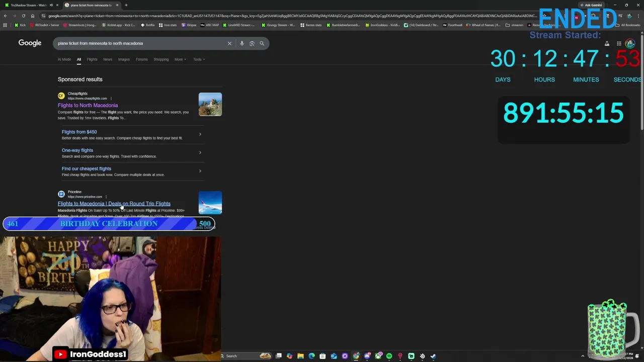This screenshot has width=644, height=362.
Task: Click the Google logo
Action: tap(30, 43)
